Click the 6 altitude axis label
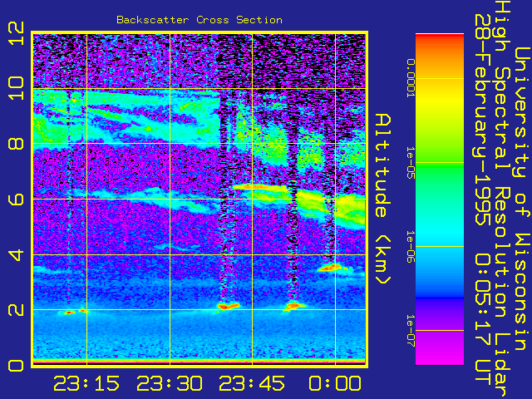532x399 pixels. click(x=16, y=199)
